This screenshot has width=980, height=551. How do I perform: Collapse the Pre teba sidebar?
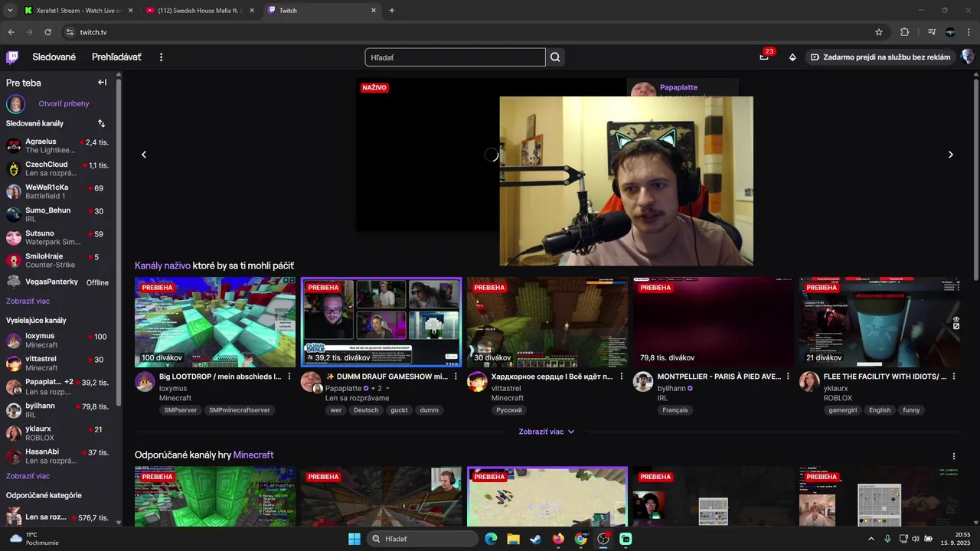coord(102,83)
